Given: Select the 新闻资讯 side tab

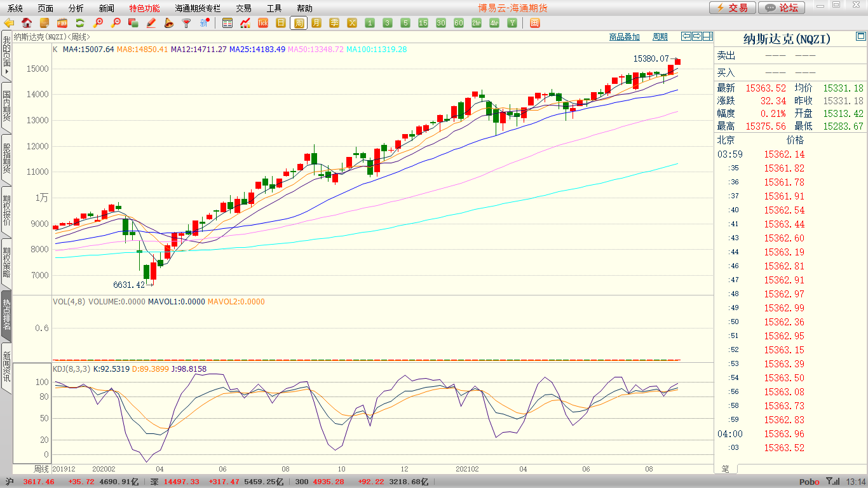Looking at the screenshot, I should tap(6, 367).
